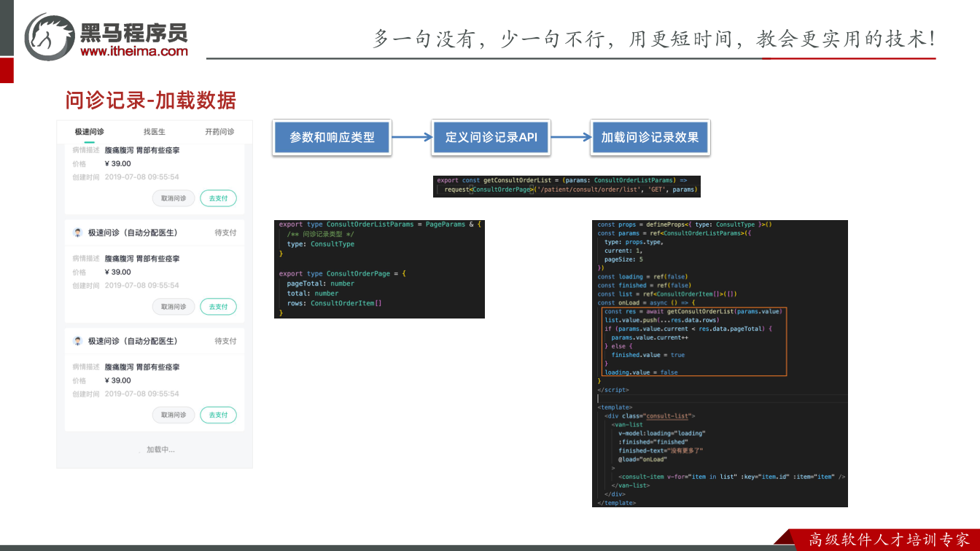Click the 'loading.value = false' code line

tap(641, 372)
